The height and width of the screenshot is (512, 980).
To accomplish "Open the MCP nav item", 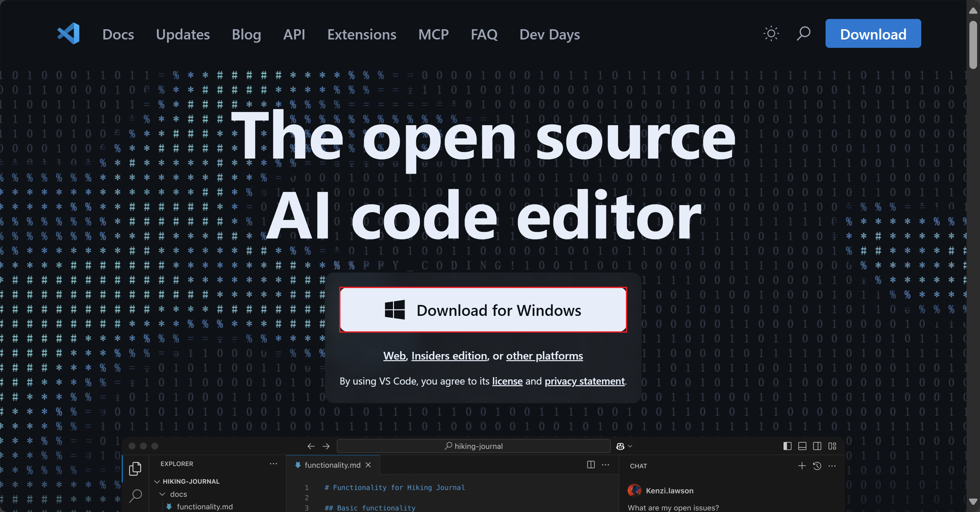I will [433, 34].
